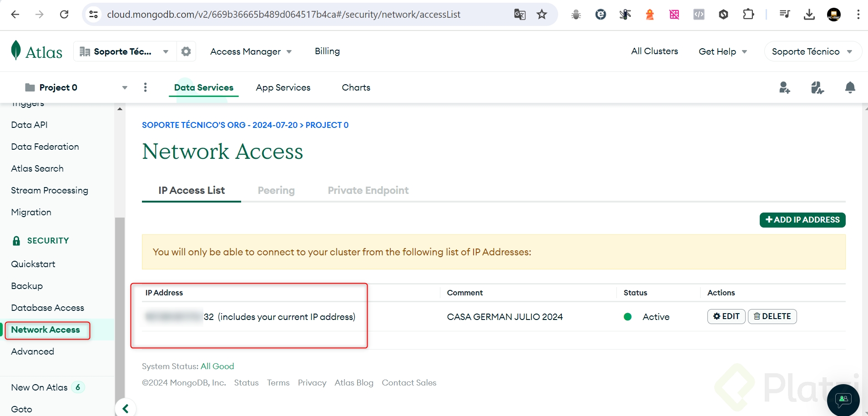Viewport: 868px width, 416px height.
Task: Open the project three-dot options menu
Action: [x=145, y=87]
